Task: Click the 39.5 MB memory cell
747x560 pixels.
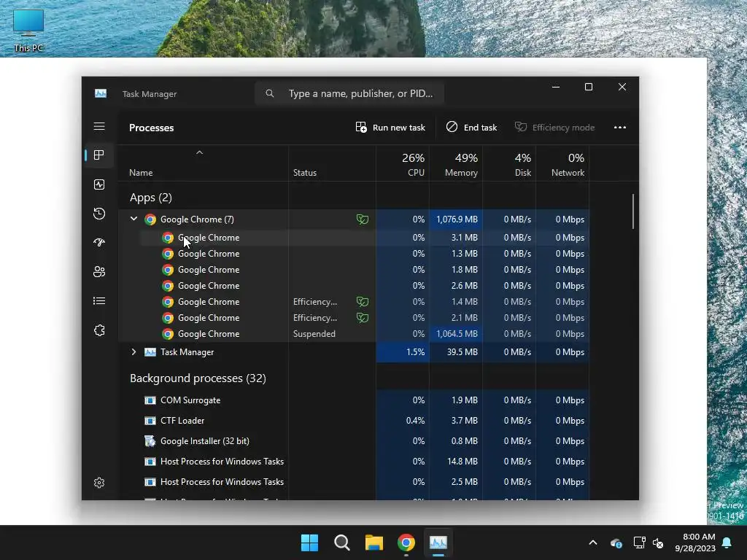Action: 456,352
